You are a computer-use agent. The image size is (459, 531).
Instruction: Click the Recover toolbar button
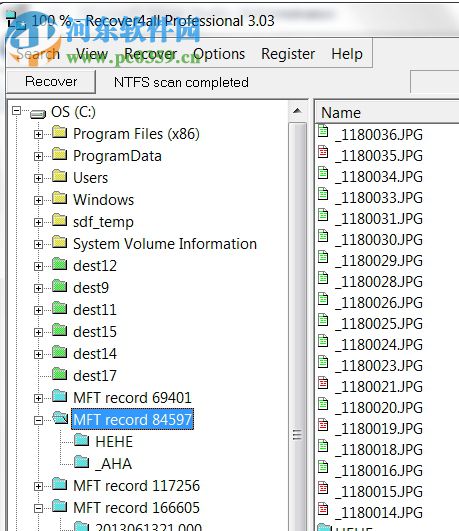[51, 82]
